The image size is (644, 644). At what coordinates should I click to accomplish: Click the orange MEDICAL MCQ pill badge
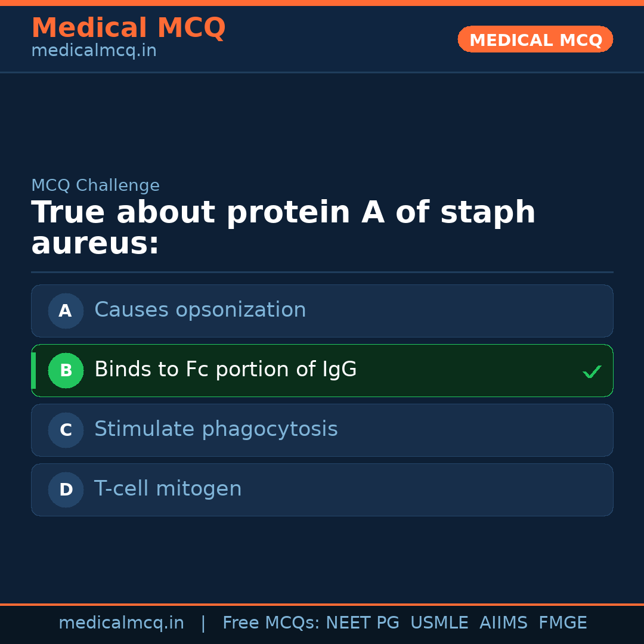click(535, 39)
